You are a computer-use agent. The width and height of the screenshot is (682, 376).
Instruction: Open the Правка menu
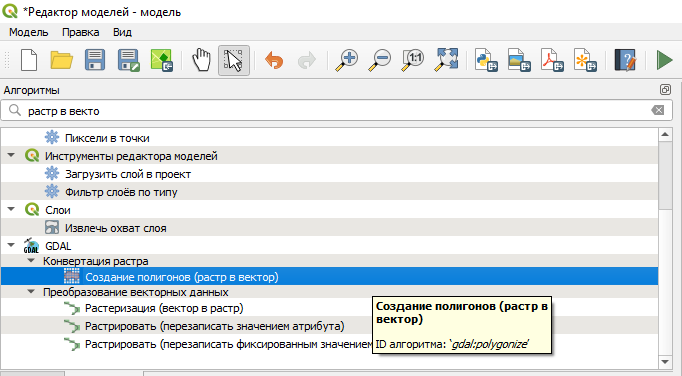pyautogui.click(x=80, y=32)
